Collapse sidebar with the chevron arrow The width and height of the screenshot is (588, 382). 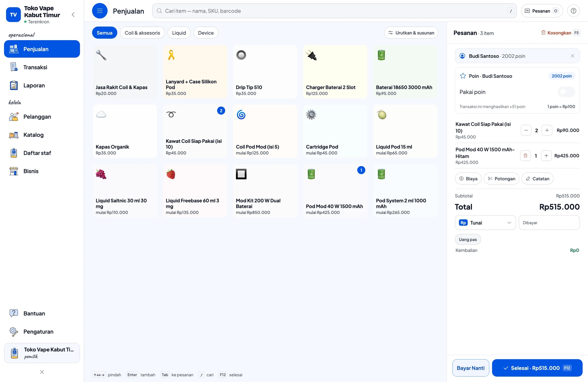(x=73, y=14)
